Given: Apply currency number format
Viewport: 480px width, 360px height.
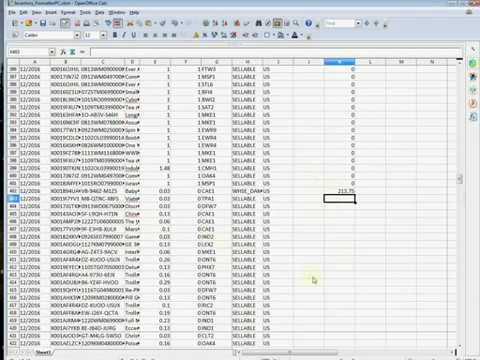Looking at the screenshot, I should [x=196, y=35].
